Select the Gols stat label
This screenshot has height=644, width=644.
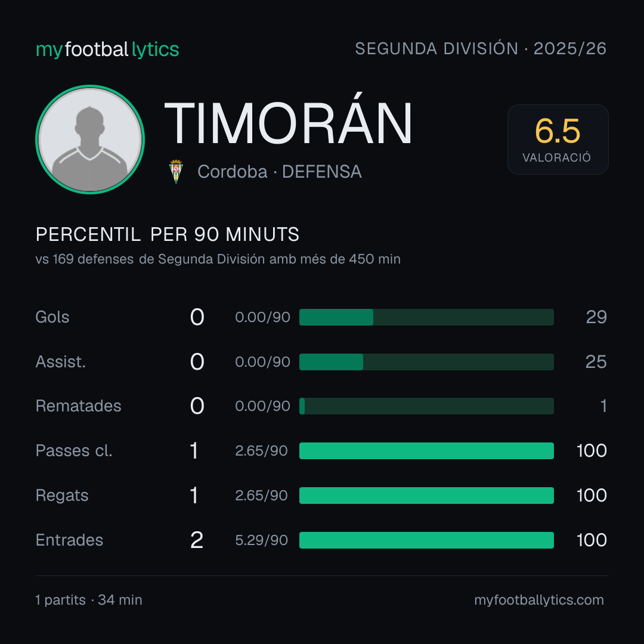tap(52, 317)
